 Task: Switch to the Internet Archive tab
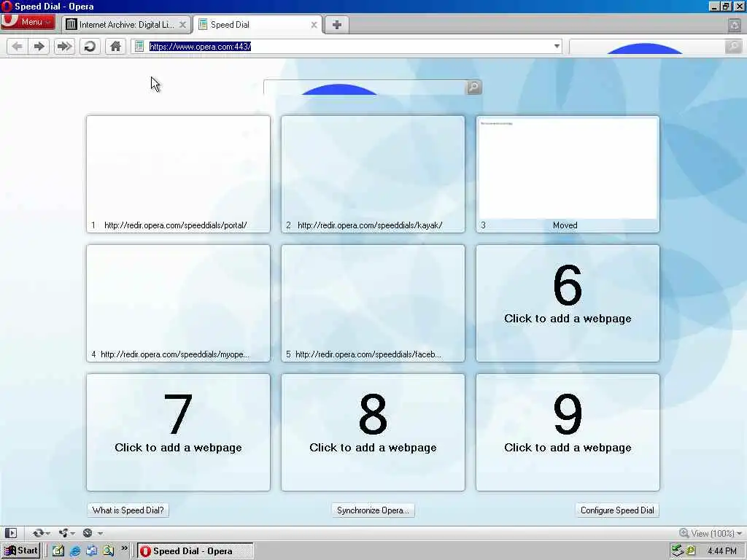click(126, 25)
